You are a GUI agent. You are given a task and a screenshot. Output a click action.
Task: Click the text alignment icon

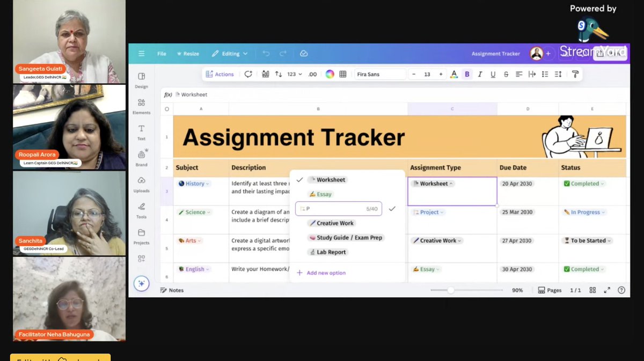pos(519,74)
